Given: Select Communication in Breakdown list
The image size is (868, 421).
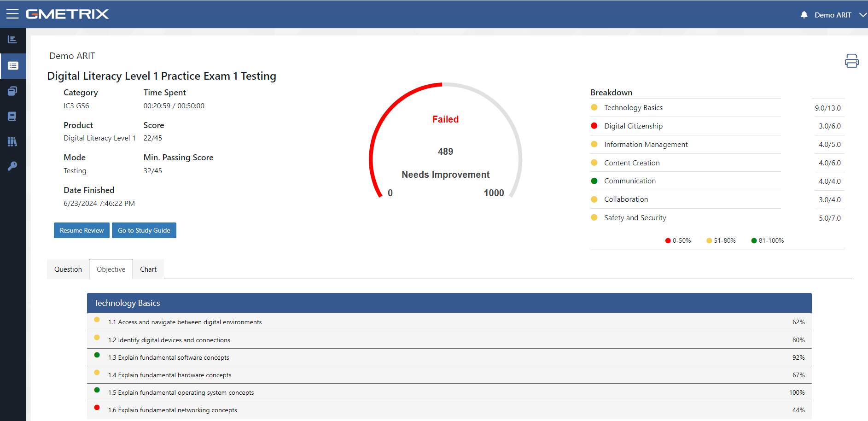Looking at the screenshot, I should coord(630,181).
